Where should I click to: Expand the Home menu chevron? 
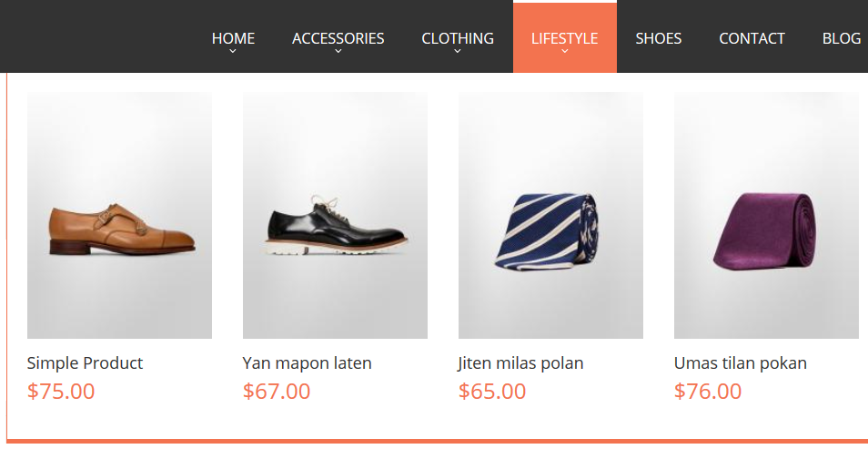233,52
